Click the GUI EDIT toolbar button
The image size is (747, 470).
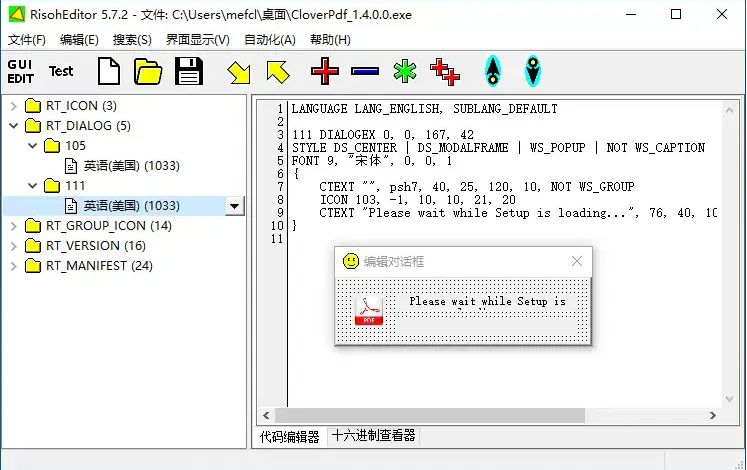point(20,71)
